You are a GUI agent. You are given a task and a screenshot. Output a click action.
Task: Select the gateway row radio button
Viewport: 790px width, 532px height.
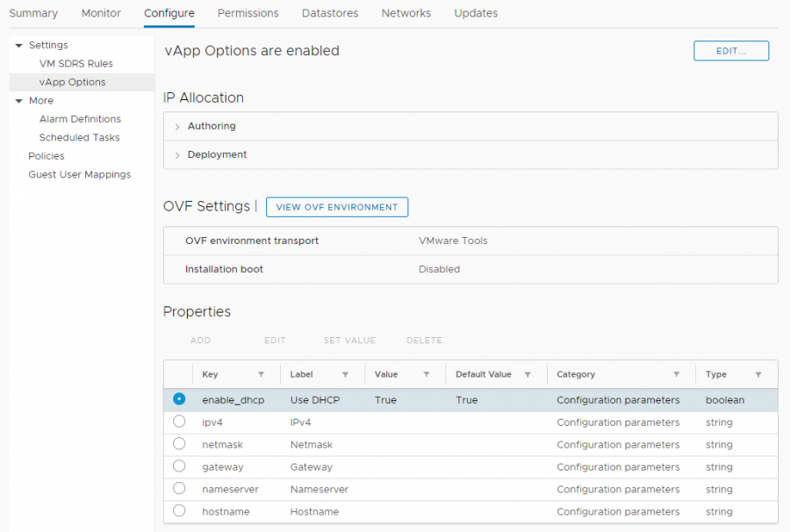(179, 466)
